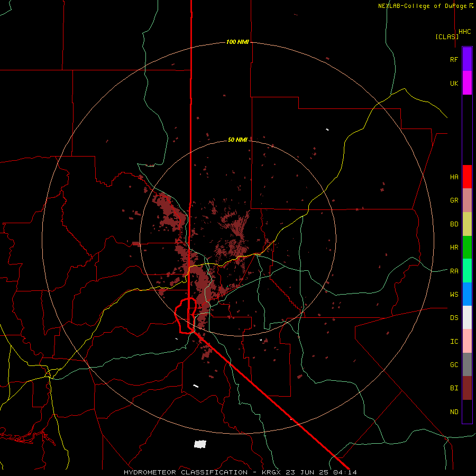The image size is (476, 476).
Task: Click the "[CLAS]" units label
Action: [447, 36]
